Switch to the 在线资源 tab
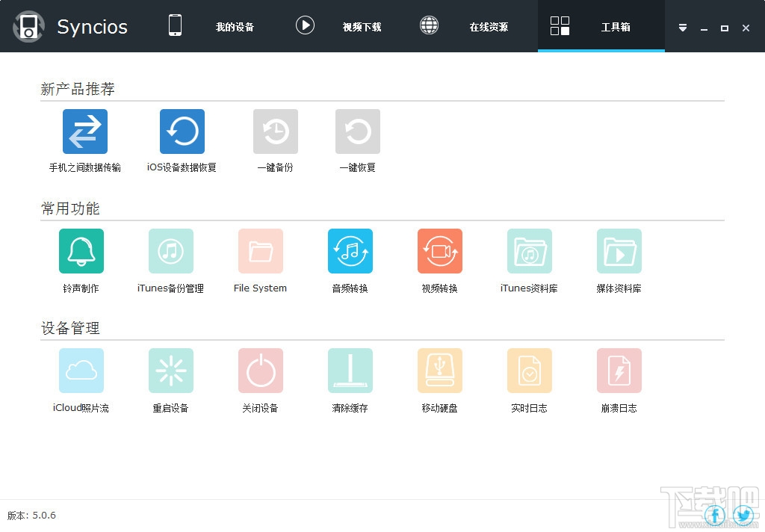The height and width of the screenshot is (532, 765). (x=489, y=27)
